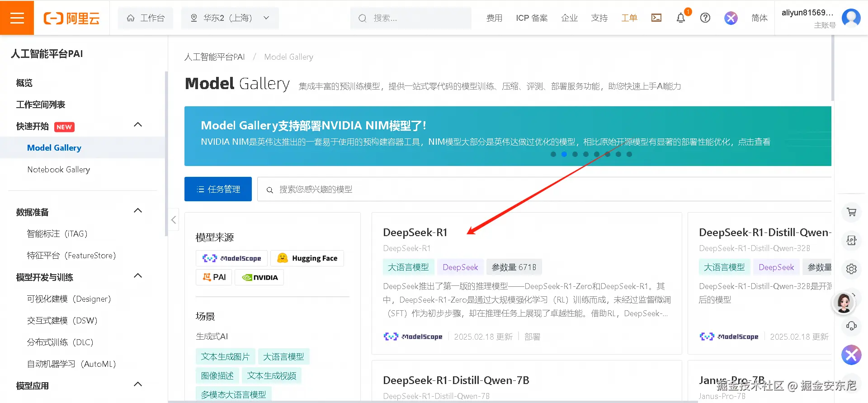The image size is (868, 403).
Task: Open the shopping cart side icon
Action: (x=851, y=212)
